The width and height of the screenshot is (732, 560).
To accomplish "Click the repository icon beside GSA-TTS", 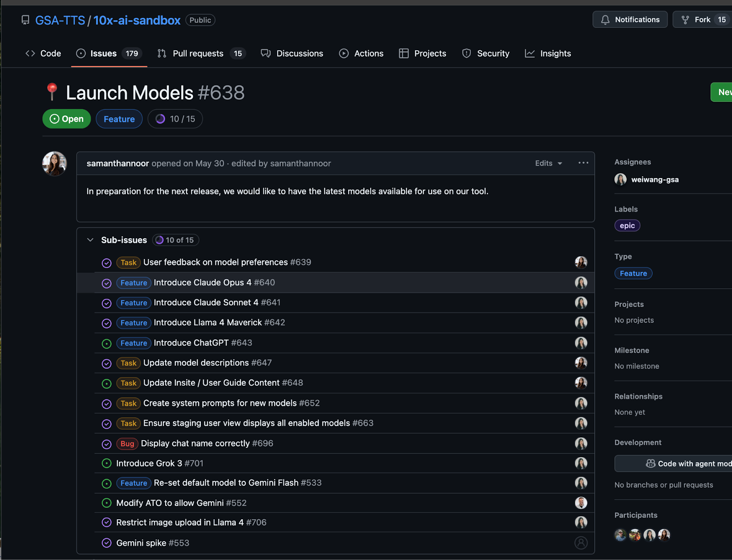I will (x=26, y=20).
